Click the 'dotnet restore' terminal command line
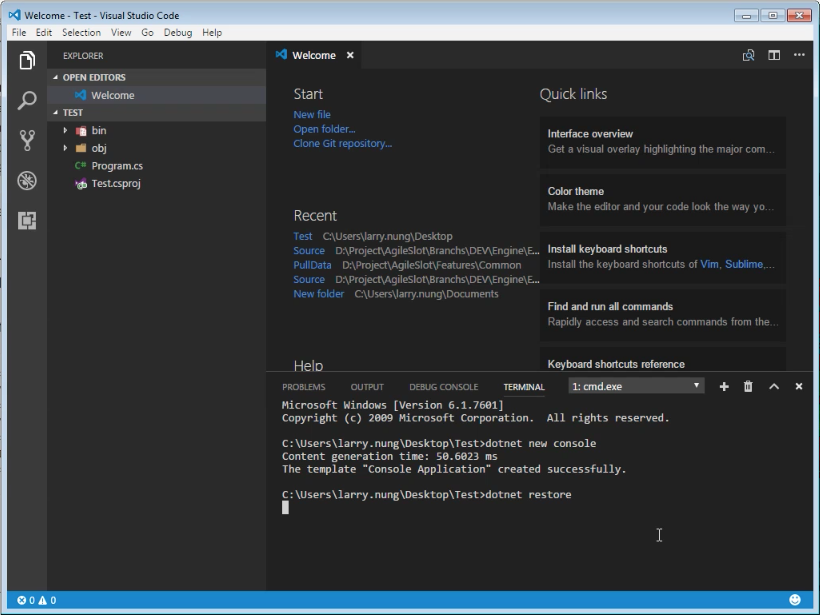 (x=528, y=495)
